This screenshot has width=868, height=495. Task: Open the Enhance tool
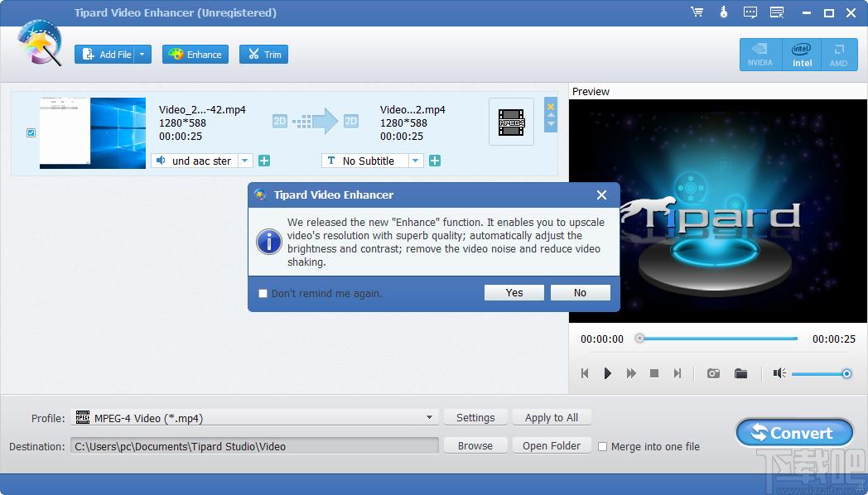[195, 54]
